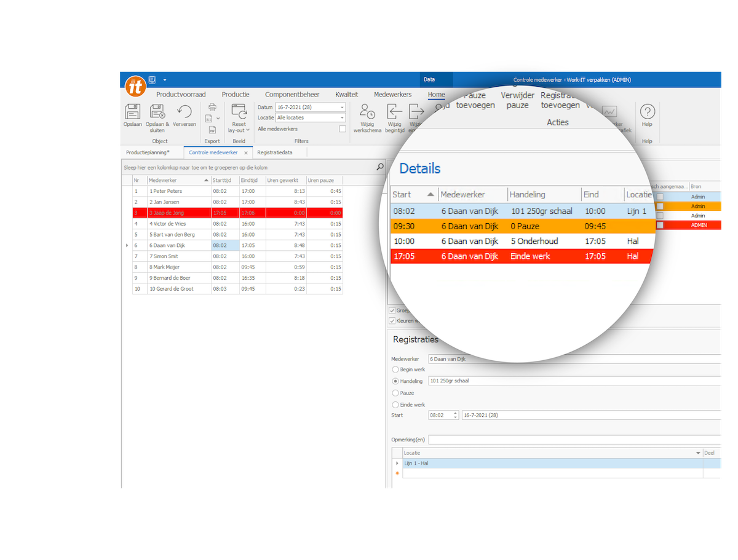Click the Wijzig werkschema icon
Image resolution: width=738 pixels, height=560 pixels.
[367, 112]
